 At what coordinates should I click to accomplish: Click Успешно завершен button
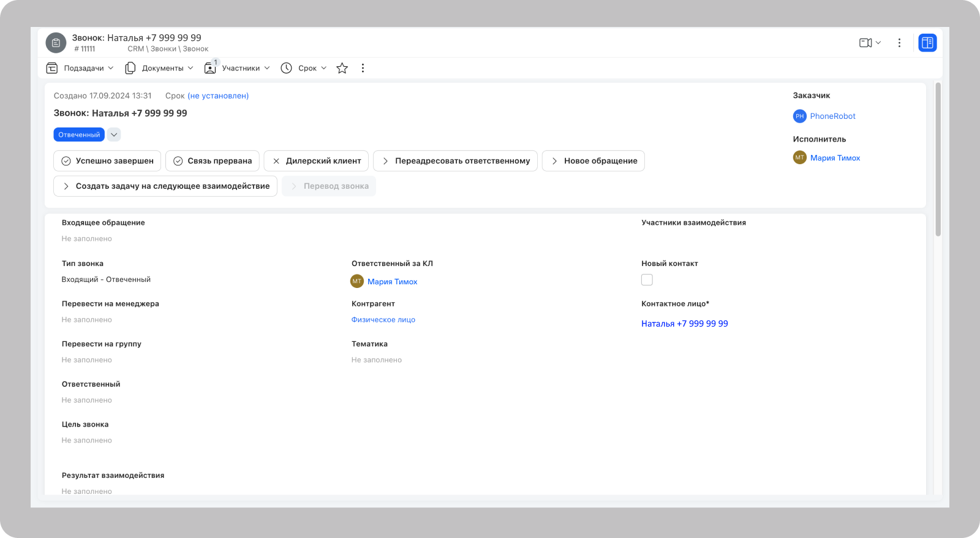coord(107,161)
